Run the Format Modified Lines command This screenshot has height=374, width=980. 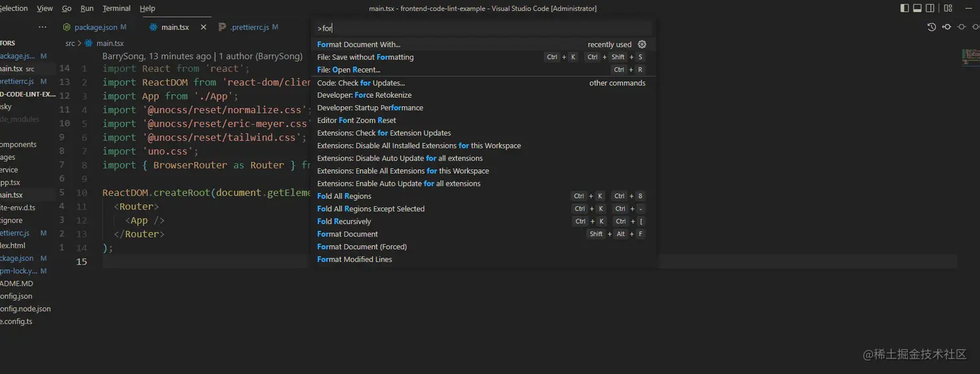(483, 259)
